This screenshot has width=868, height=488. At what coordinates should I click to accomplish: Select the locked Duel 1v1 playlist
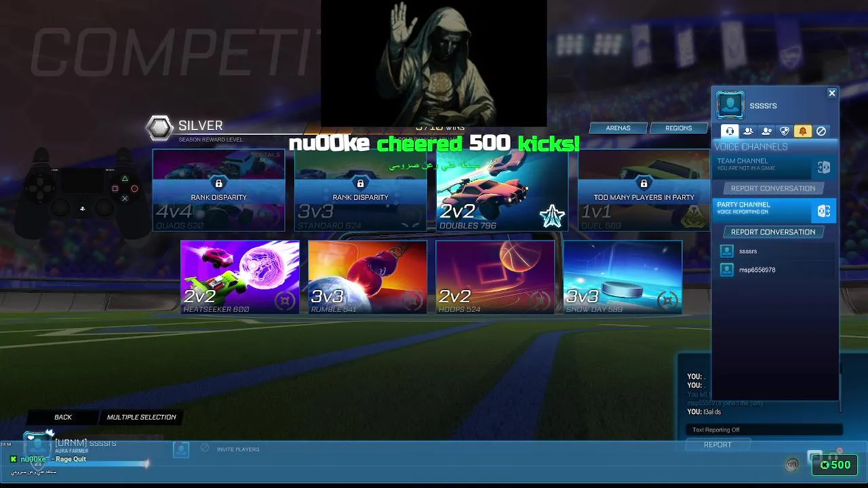coord(644,190)
